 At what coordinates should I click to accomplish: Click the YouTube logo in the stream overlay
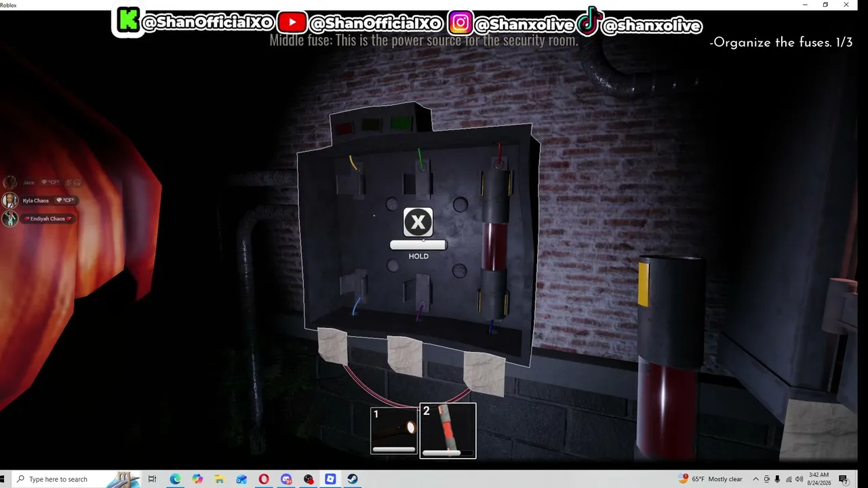tap(292, 22)
